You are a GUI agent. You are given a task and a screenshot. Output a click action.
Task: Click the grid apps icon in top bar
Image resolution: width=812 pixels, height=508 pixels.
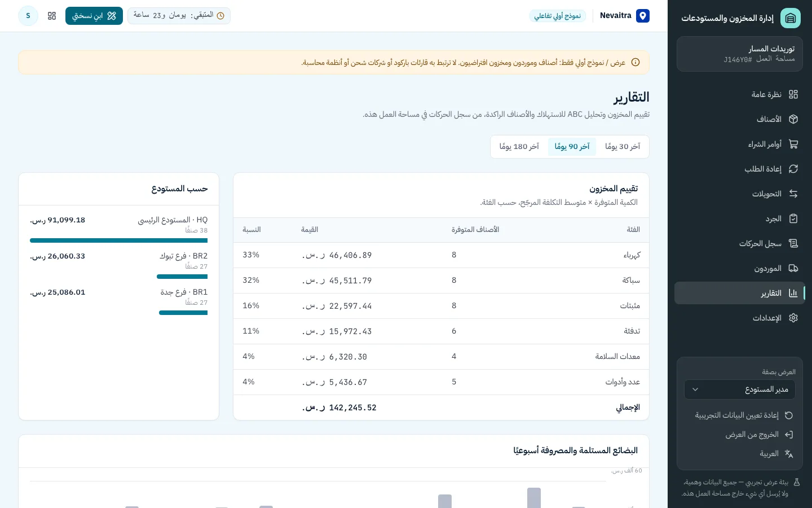(52, 16)
